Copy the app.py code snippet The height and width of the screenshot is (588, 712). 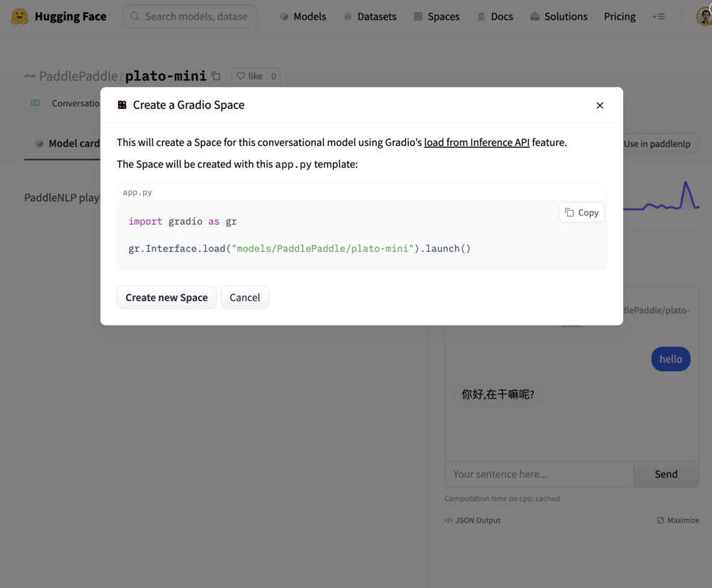pos(581,212)
